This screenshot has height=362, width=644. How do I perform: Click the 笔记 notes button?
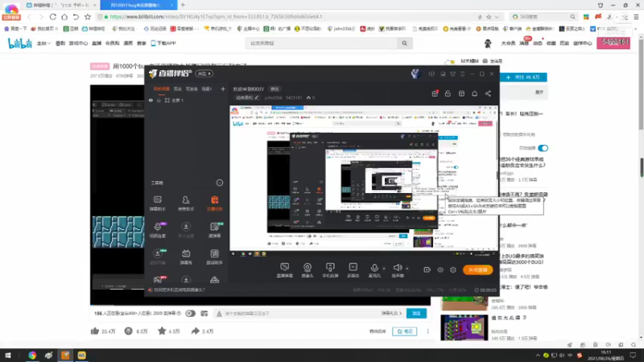[405, 331]
